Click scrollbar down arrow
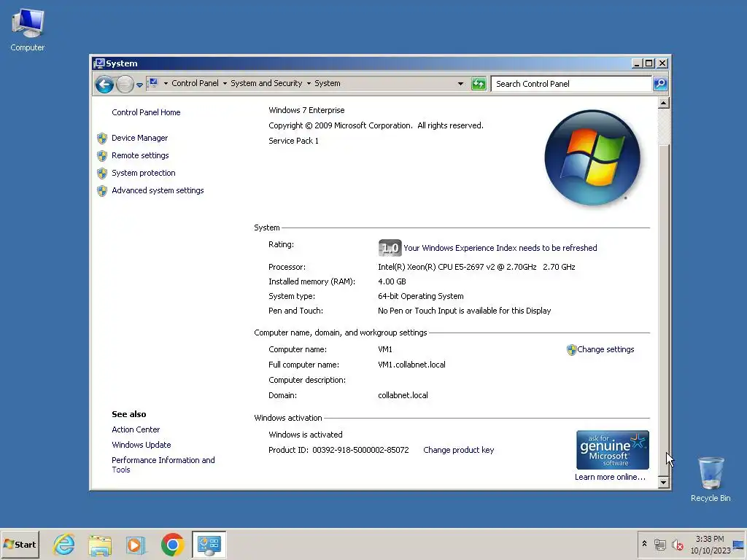This screenshot has width=747, height=560. [x=663, y=483]
